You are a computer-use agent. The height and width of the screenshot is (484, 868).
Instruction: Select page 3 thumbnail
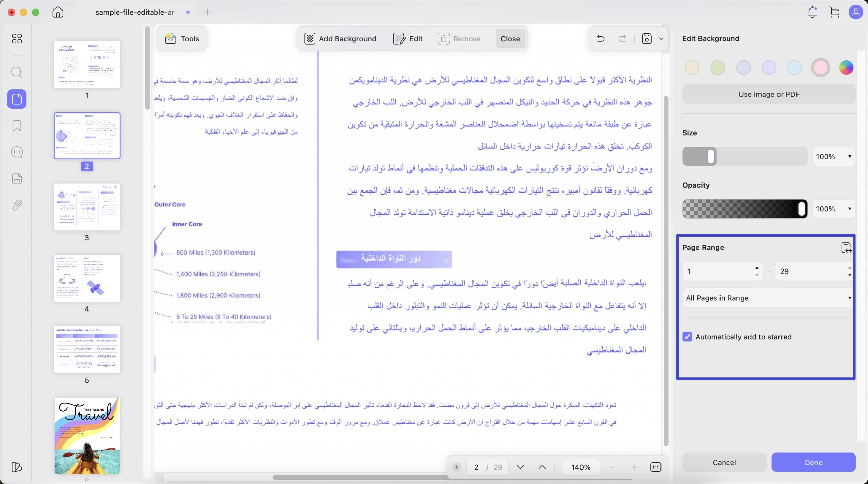(x=87, y=207)
